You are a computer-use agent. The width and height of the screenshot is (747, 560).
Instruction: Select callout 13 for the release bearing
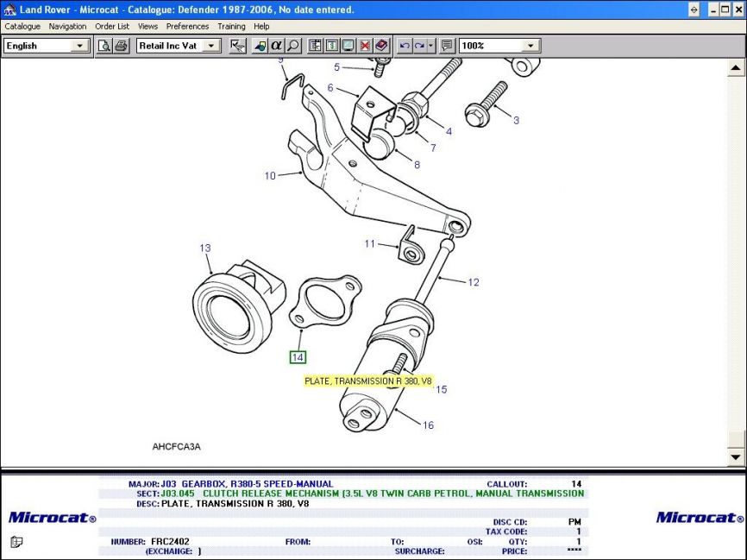tap(204, 249)
